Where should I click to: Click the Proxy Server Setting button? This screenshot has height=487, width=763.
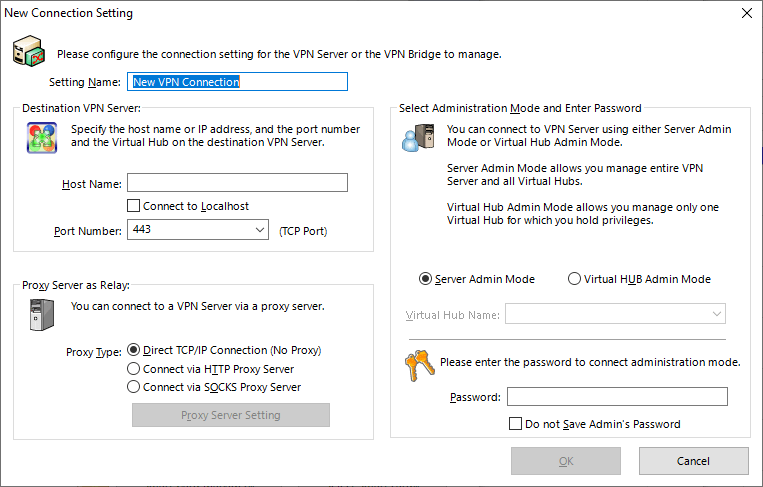[231, 415]
